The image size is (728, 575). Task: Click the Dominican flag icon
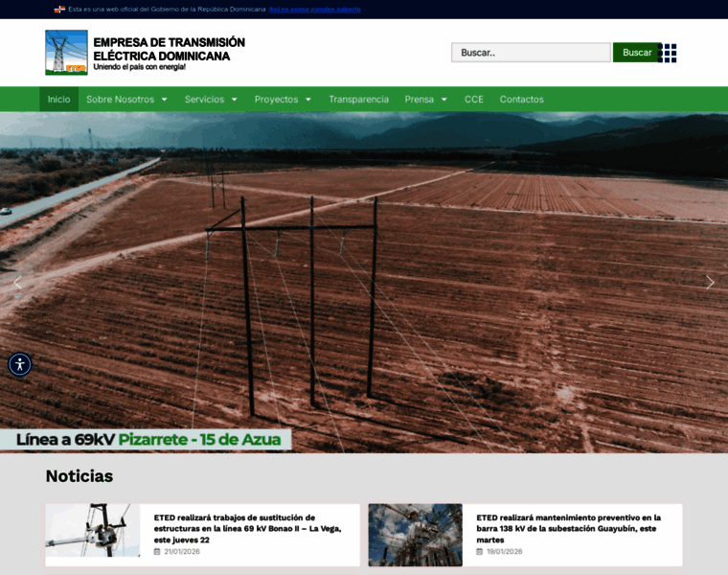click(59, 10)
